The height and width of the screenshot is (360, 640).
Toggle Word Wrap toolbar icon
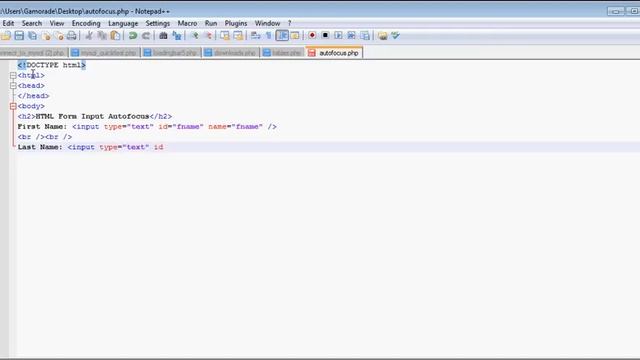tap(256, 36)
